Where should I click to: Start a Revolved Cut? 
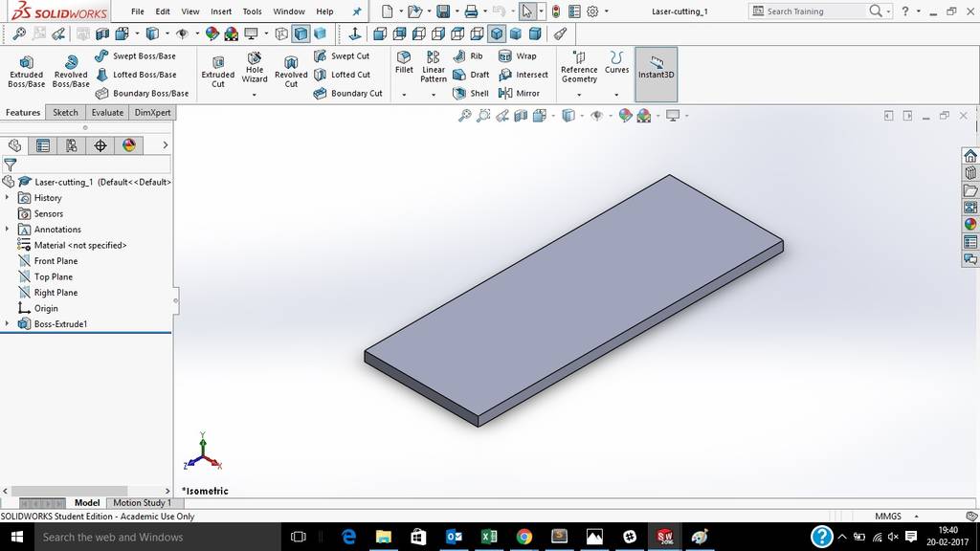coord(291,71)
